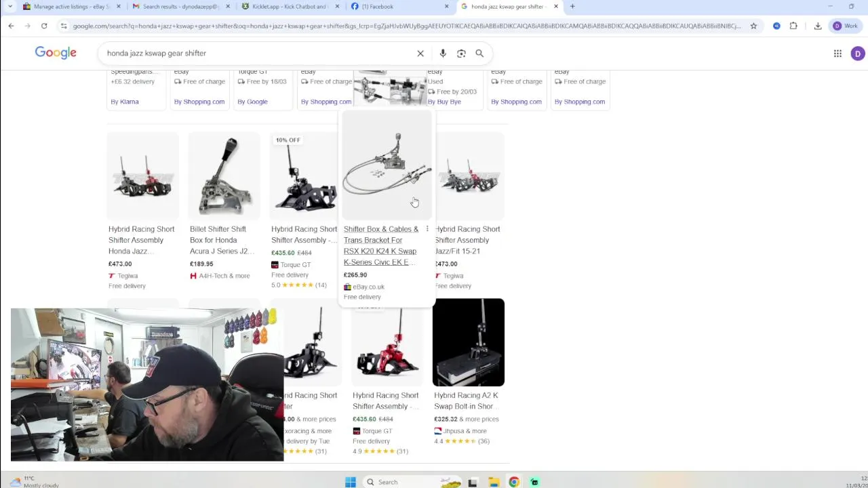The height and width of the screenshot is (488, 868).
Task: Click the eBay.co.uk seller label
Action: [368, 287]
